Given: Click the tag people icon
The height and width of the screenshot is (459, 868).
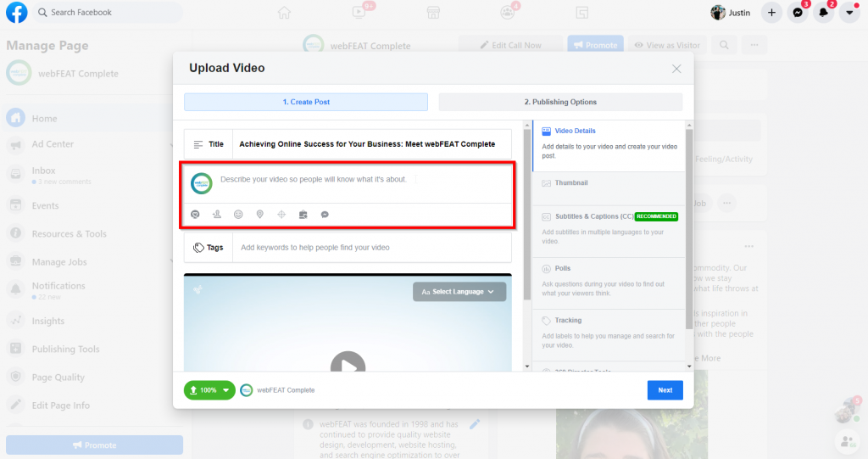Looking at the screenshot, I should 217,215.
